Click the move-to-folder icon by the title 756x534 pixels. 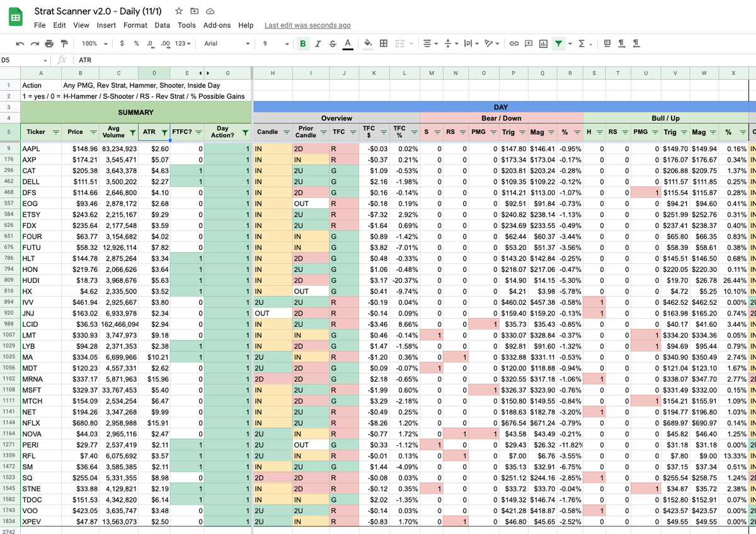click(194, 11)
